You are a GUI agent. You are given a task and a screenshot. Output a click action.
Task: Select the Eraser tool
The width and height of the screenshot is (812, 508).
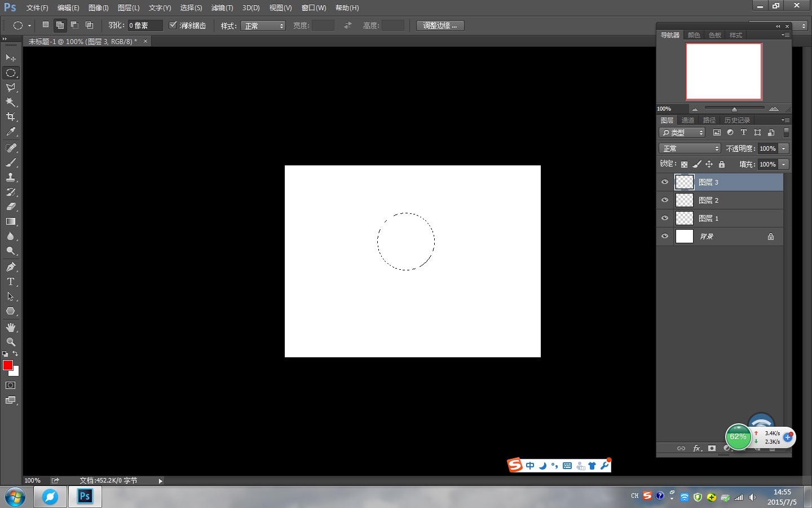pyautogui.click(x=11, y=207)
